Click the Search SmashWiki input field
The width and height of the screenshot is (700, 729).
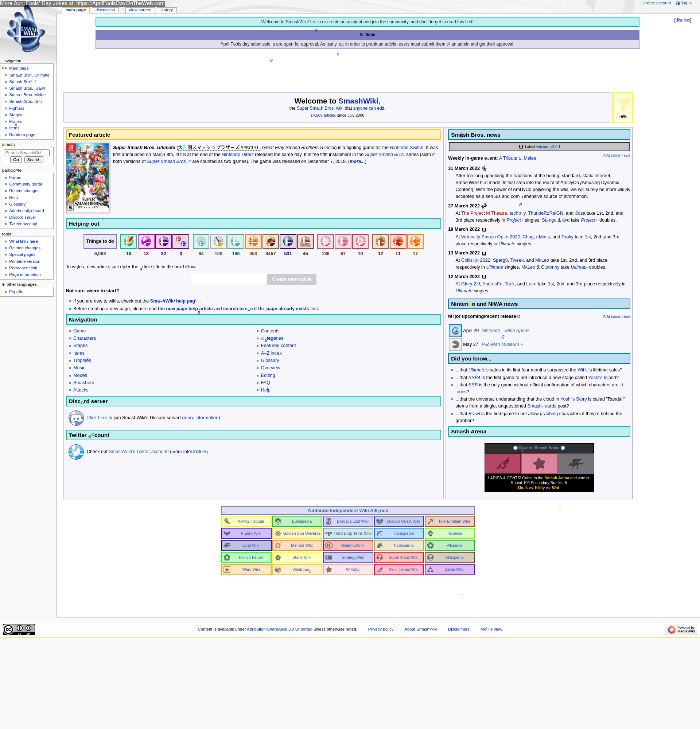pos(27,153)
